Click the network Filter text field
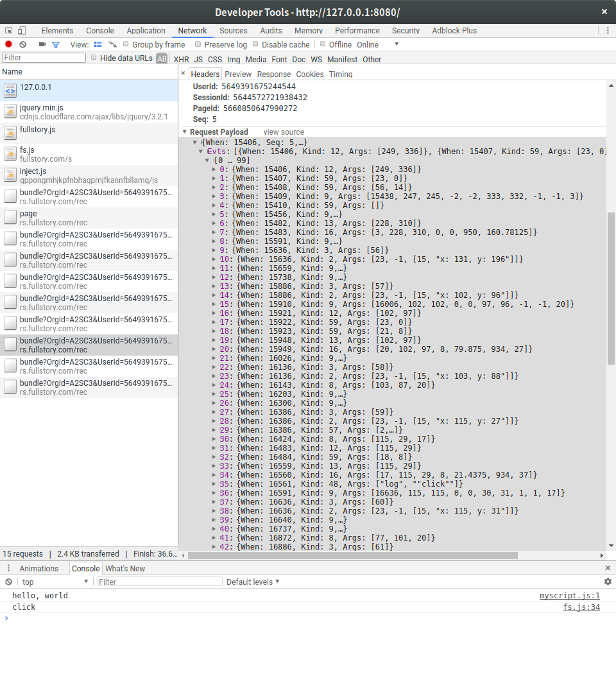 point(44,58)
